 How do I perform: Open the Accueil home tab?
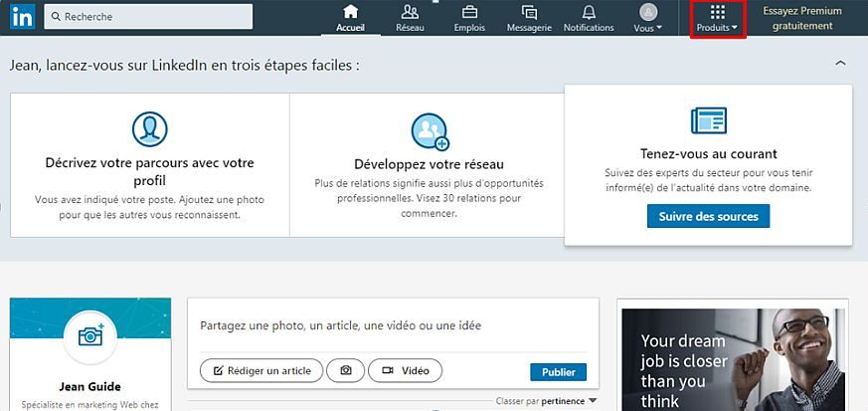350,18
